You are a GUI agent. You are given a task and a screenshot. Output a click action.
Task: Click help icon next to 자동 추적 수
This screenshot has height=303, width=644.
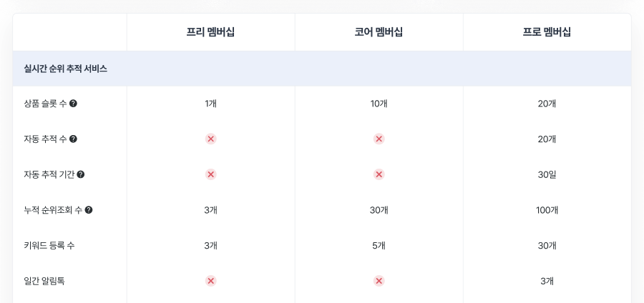coord(73,139)
